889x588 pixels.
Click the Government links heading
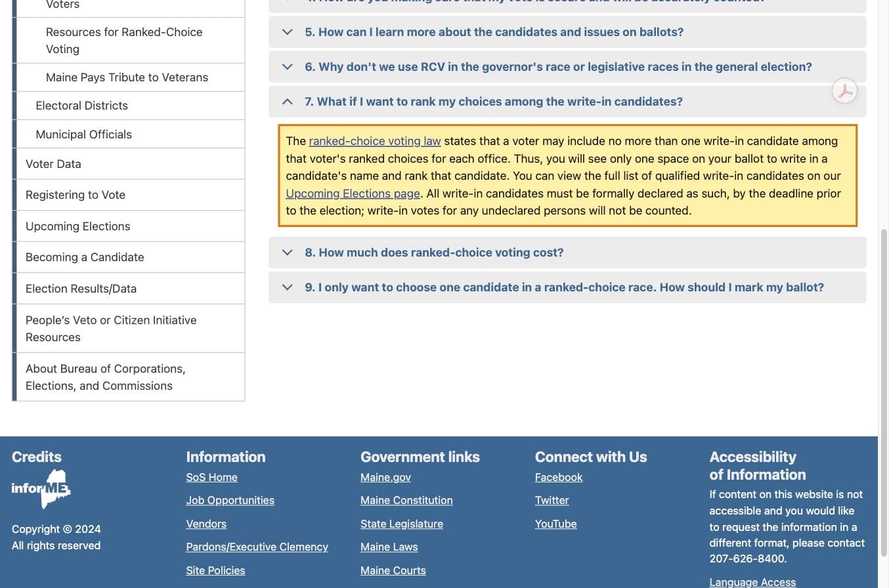(420, 457)
